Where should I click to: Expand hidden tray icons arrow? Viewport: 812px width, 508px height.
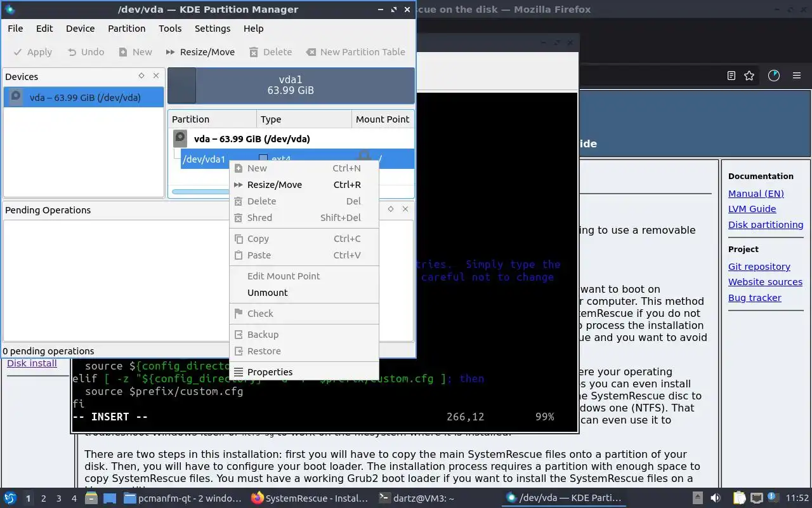(697, 498)
